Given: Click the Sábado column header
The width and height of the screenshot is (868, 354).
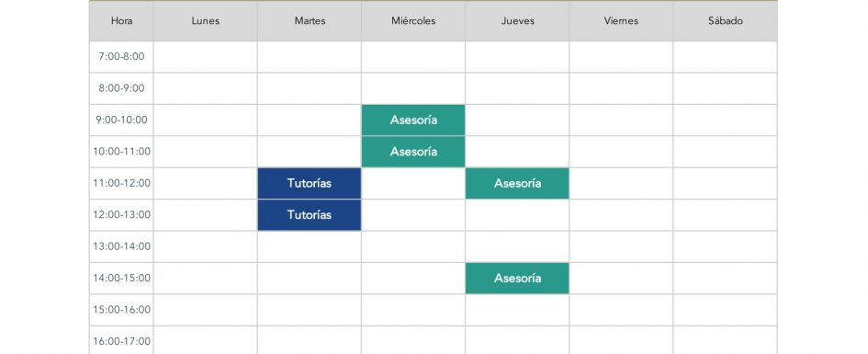Looking at the screenshot, I should (726, 21).
